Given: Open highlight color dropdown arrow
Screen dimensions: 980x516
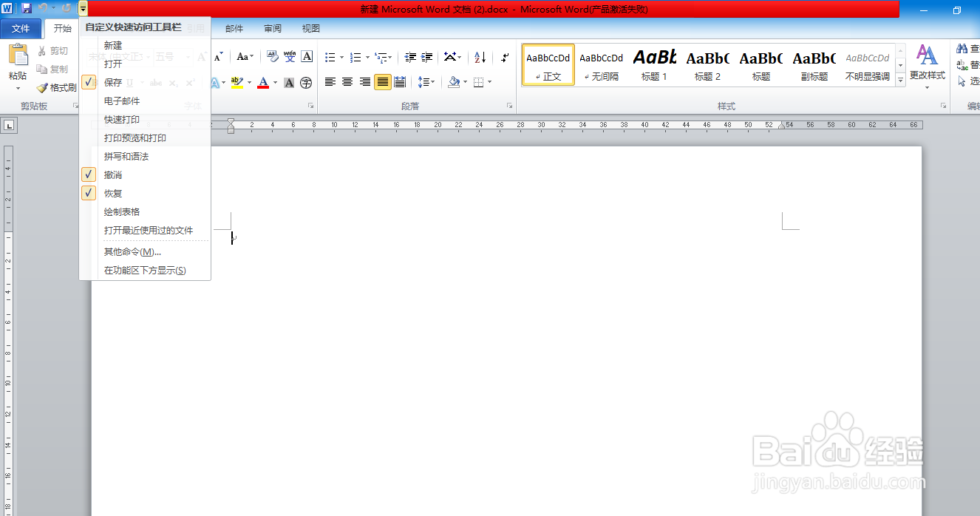Looking at the screenshot, I should click(249, 82).
